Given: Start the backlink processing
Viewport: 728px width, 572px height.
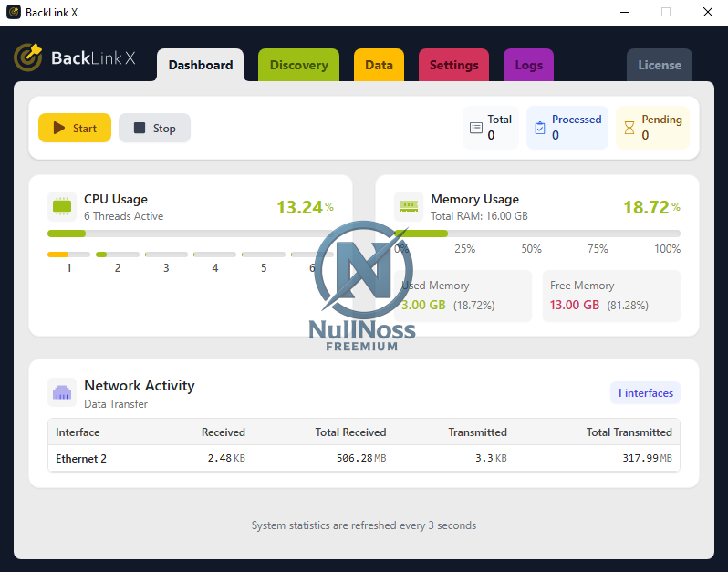Looking at the screenshot, I should 75,128.
